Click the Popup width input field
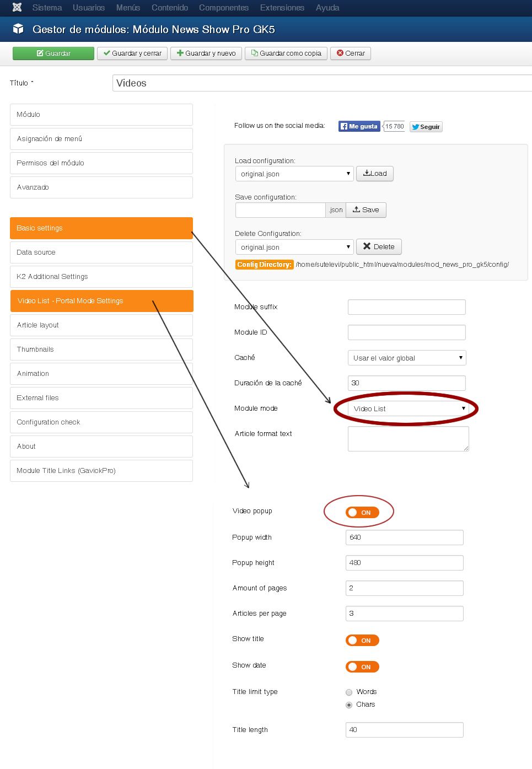Image resolution: width=532 pixels, height=769 pixels. (x=405, y=537)
